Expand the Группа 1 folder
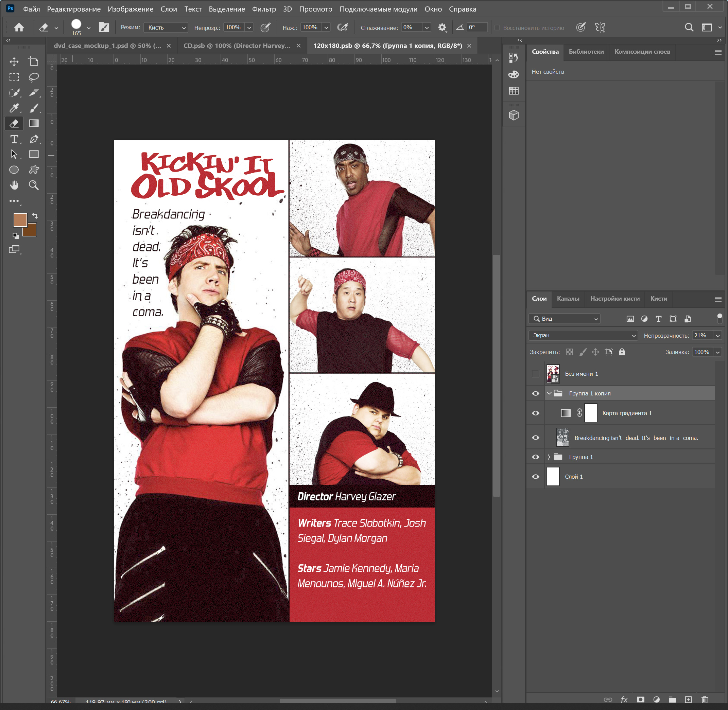This screenshot has height=710, width=728. (549, 457)
